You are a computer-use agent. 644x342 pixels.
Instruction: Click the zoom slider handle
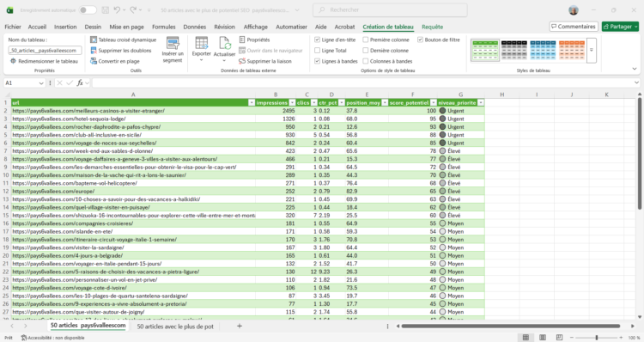[597, 338]
